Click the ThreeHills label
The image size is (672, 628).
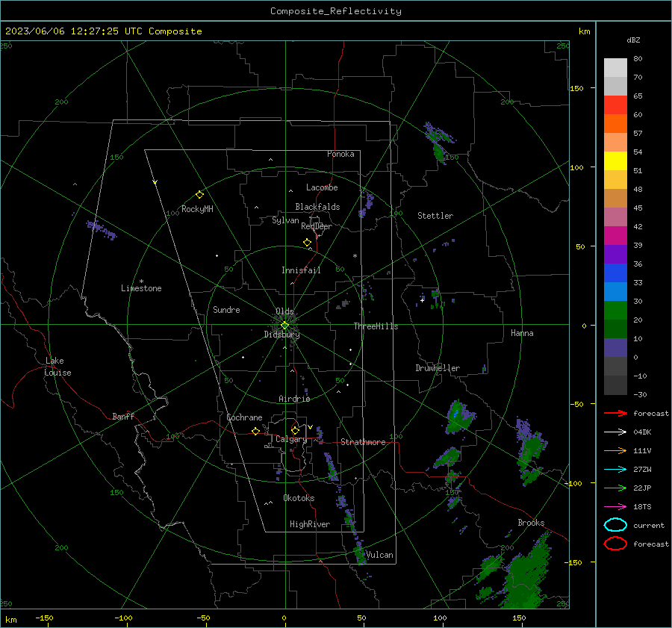coord(376,326)
